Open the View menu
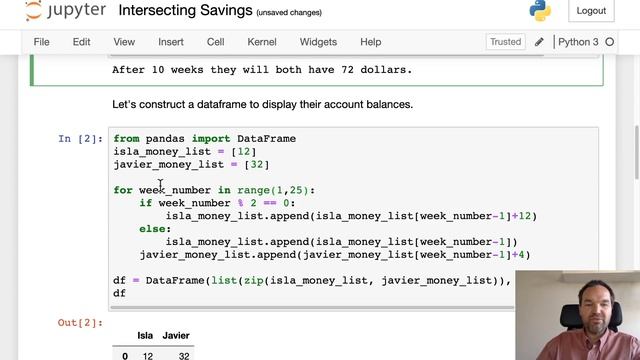The height and width of the screenshot is (360, 640). 124,42
